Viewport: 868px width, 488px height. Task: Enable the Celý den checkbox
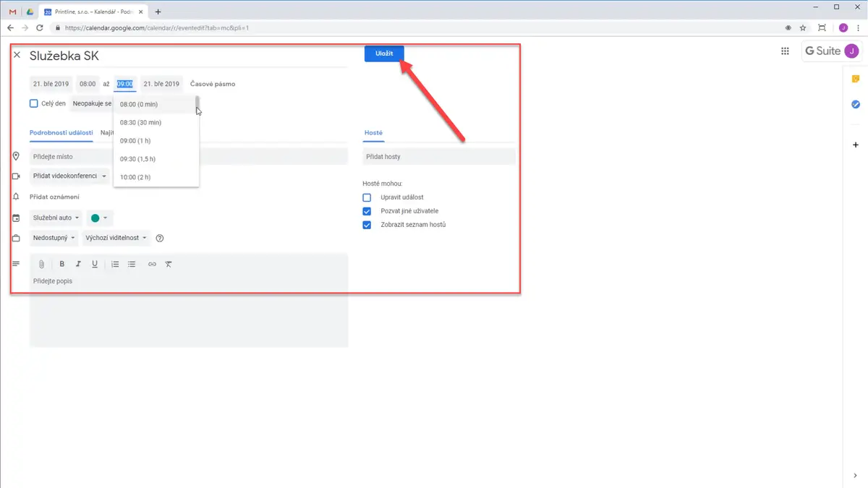(x=33, y=103)
